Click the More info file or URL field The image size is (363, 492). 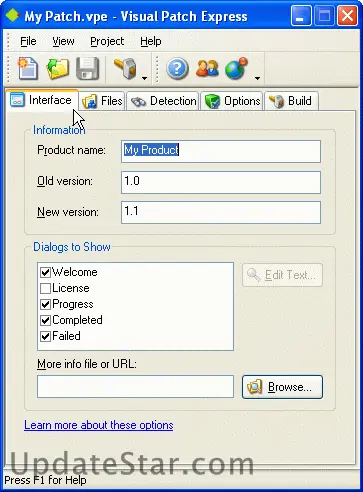pyautogui.click(x=135, y=387)
